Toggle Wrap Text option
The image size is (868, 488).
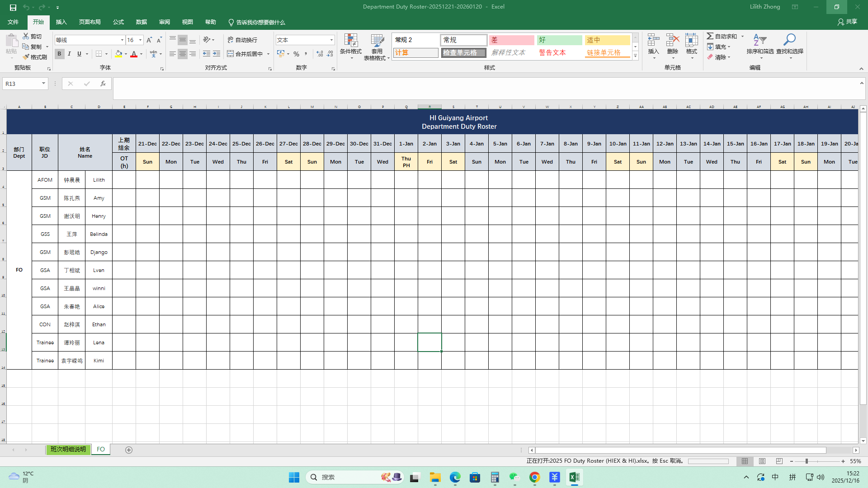pyautogui.click(x=243, y=40)
